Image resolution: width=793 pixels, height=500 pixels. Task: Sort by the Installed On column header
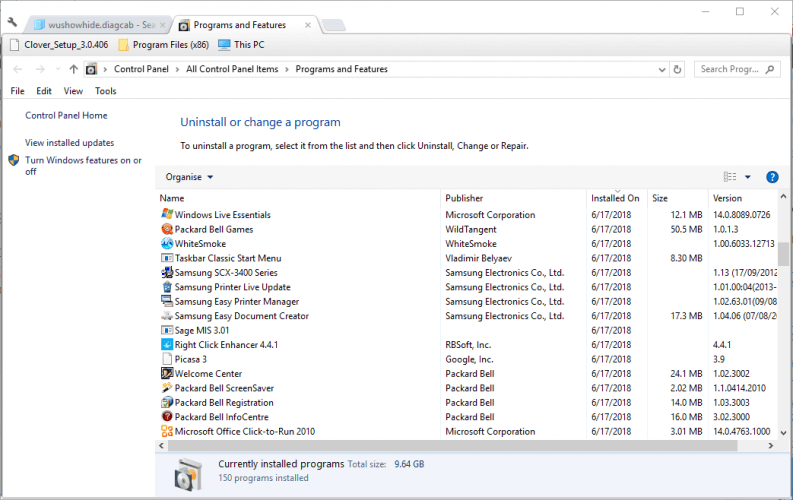coord(617,198)
